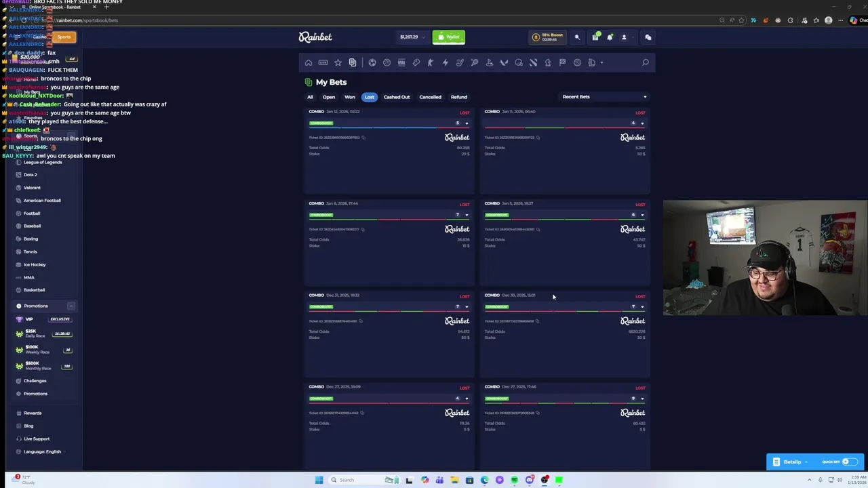
Task: Open the header search magnifier button
Action: [577, 37]
